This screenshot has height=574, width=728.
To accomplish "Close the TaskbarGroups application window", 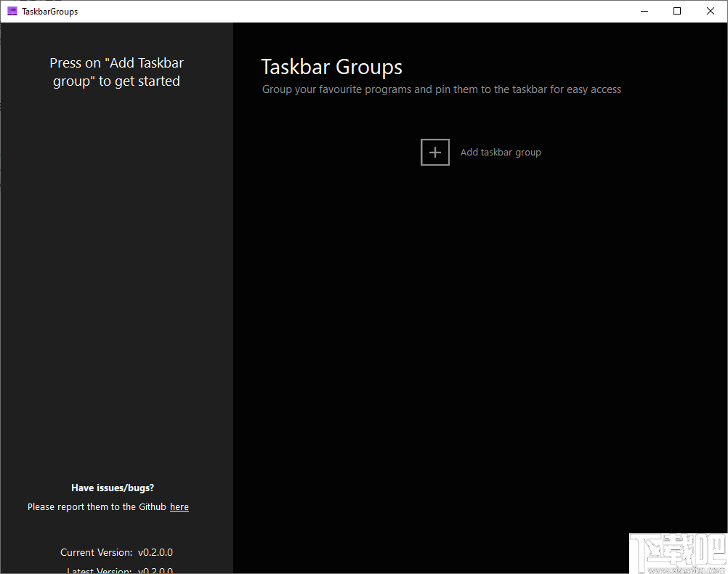I will tap(710, 11).
